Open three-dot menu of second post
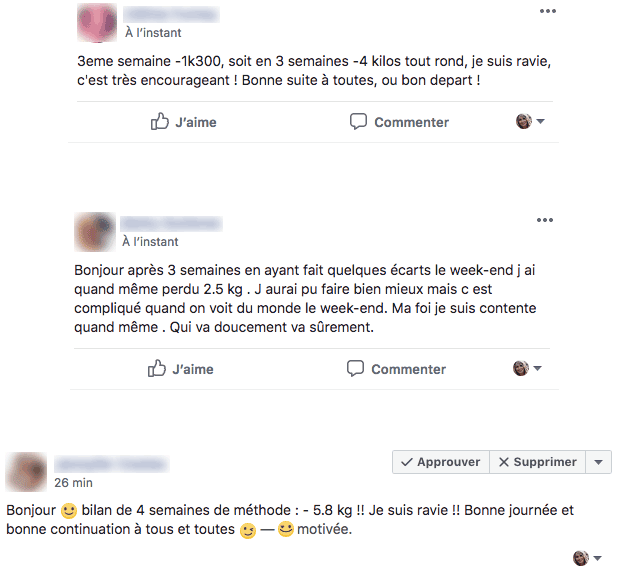 coord(545,220)
